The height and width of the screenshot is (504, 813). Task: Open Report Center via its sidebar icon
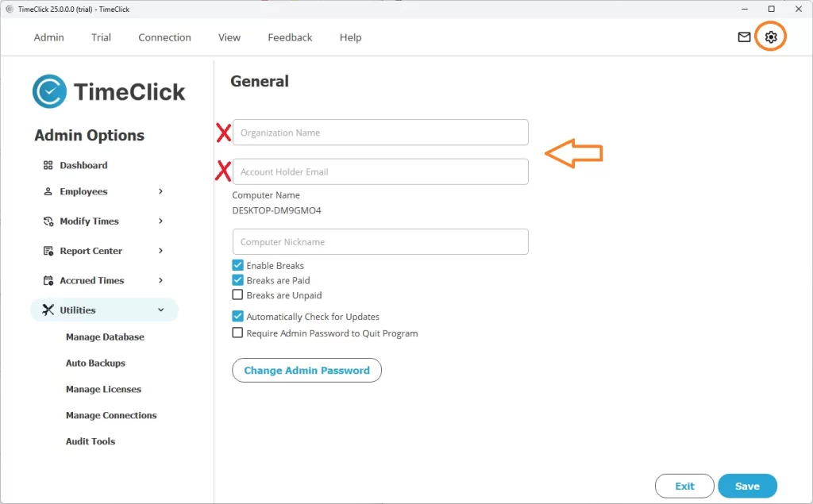[48, 251]
